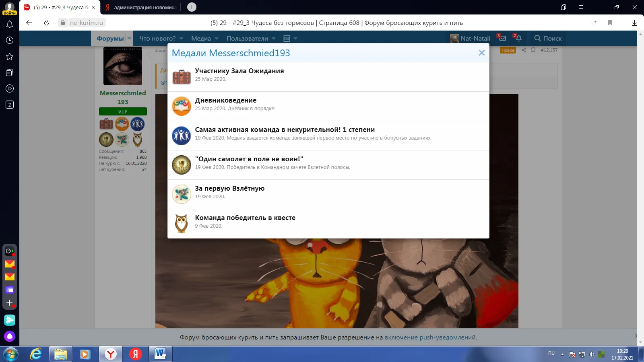644x362 pixels.
Task: Open the Медиа navigation item
Action: tap(201, 39)
